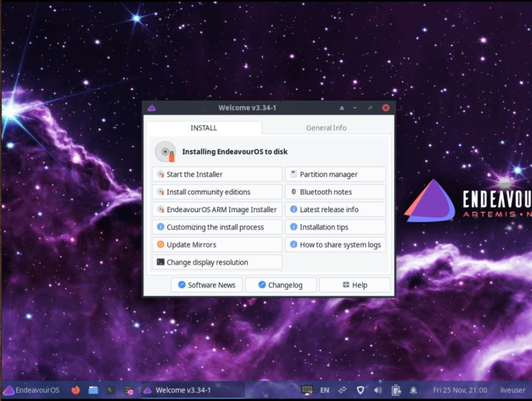Open Bluetooth notes

pos(335,192)
